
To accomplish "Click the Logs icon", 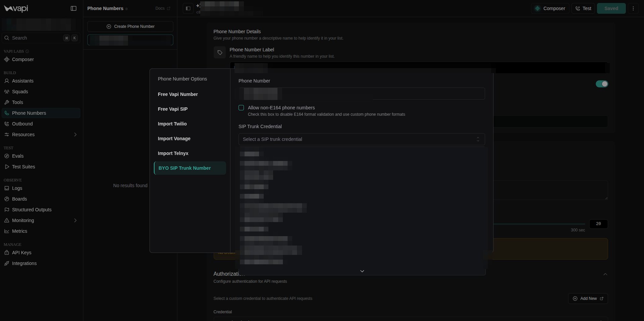I will click(7, 188).
